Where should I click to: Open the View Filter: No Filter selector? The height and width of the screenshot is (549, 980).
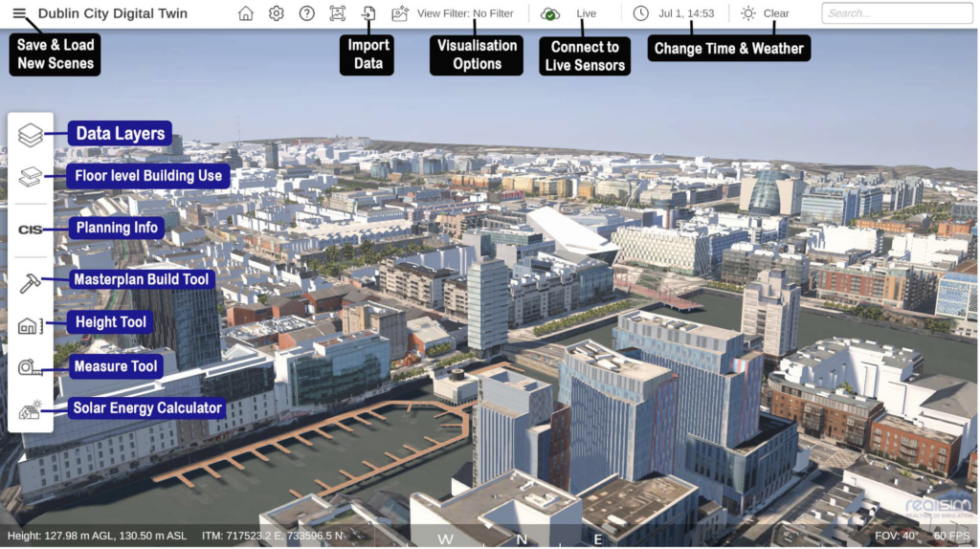(465, 13)
